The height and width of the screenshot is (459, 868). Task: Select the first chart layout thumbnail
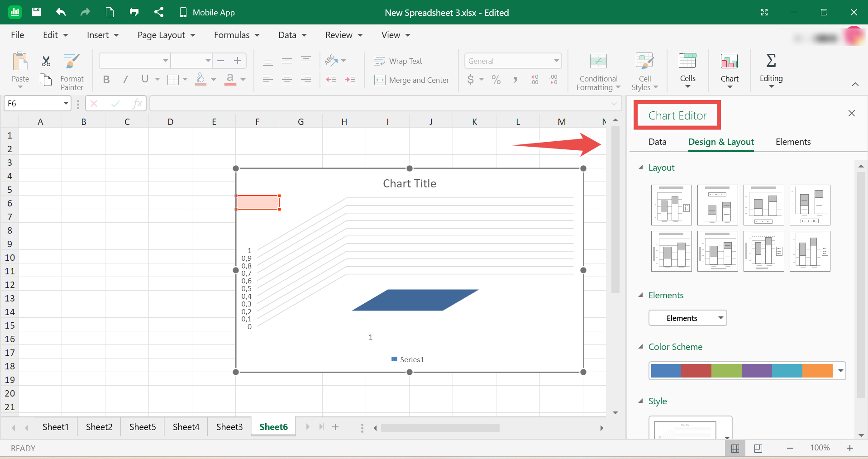(x=671, y=205)
